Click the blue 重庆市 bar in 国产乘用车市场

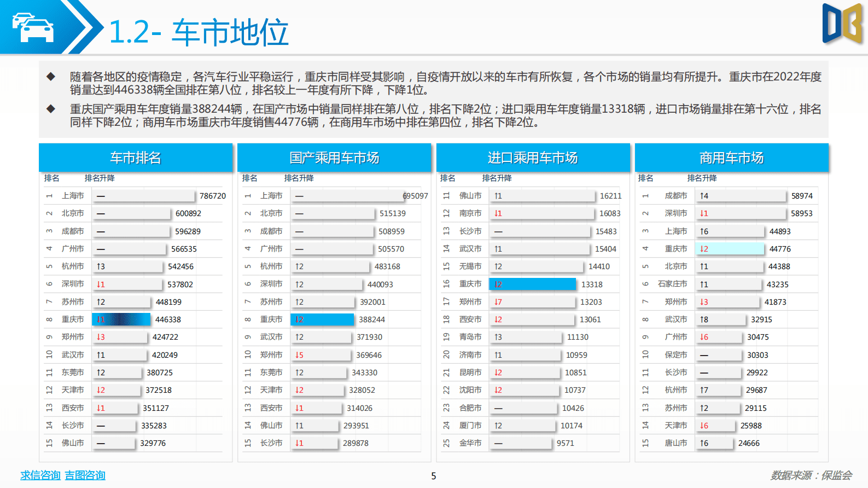[322, 319]
